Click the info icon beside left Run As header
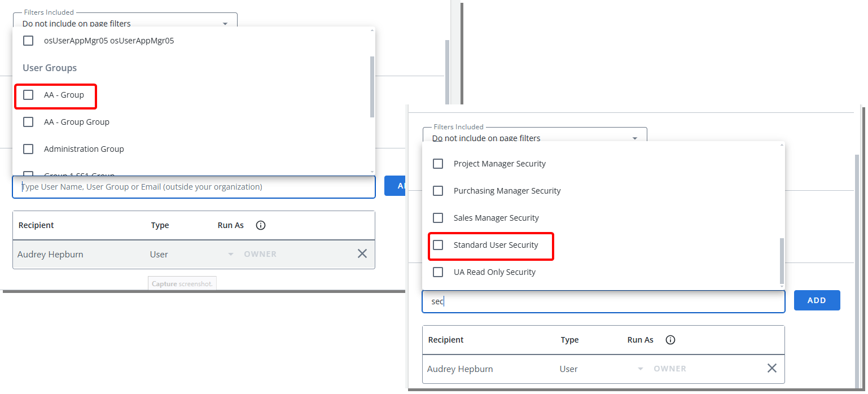Screen dimensions: 868x394 click(x=260, y=225)
